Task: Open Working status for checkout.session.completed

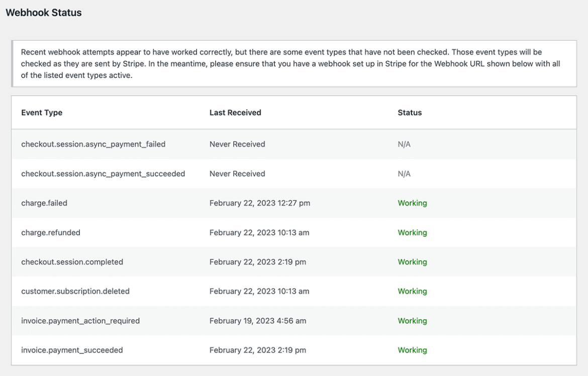Action: [412, 261]
